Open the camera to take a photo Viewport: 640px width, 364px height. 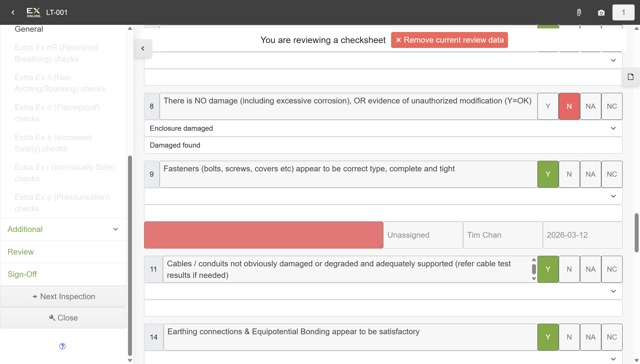(601, 12)
